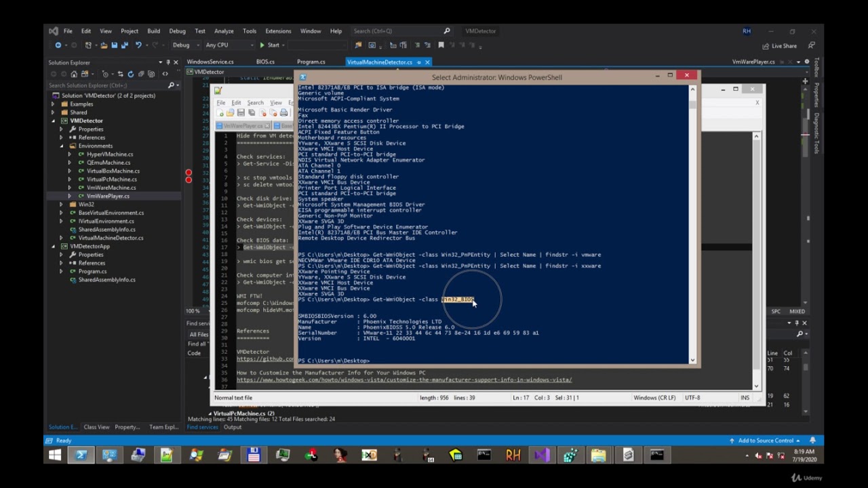Click the Save icon in Visual Studio toolbar
The height and width of the screenshot is (488, 868).
(x=114, y=45)
